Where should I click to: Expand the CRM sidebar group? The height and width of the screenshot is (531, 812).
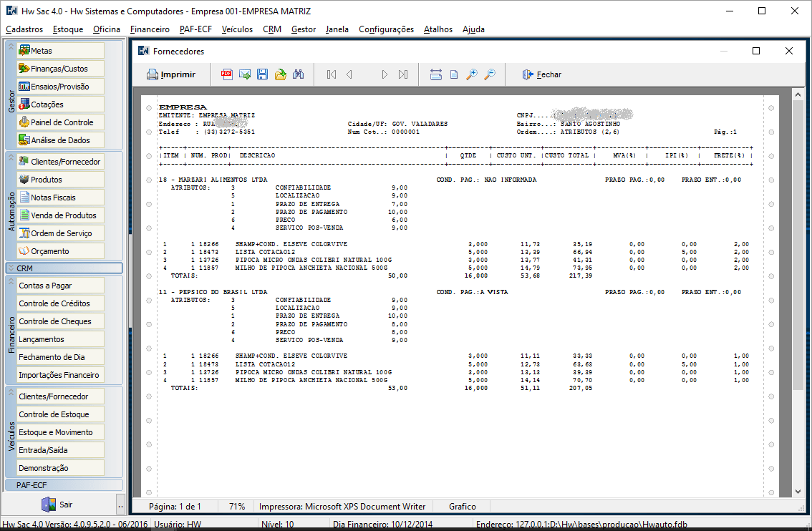coord(64,268)
